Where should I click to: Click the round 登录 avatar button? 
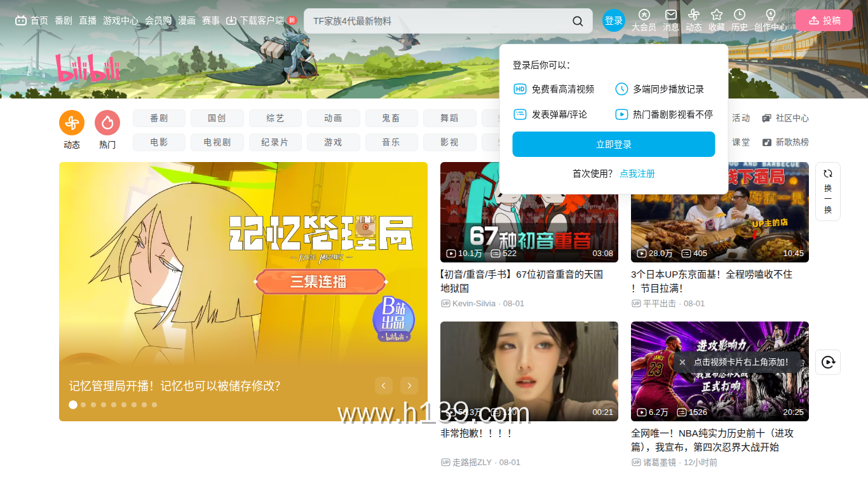pos(614,20)
